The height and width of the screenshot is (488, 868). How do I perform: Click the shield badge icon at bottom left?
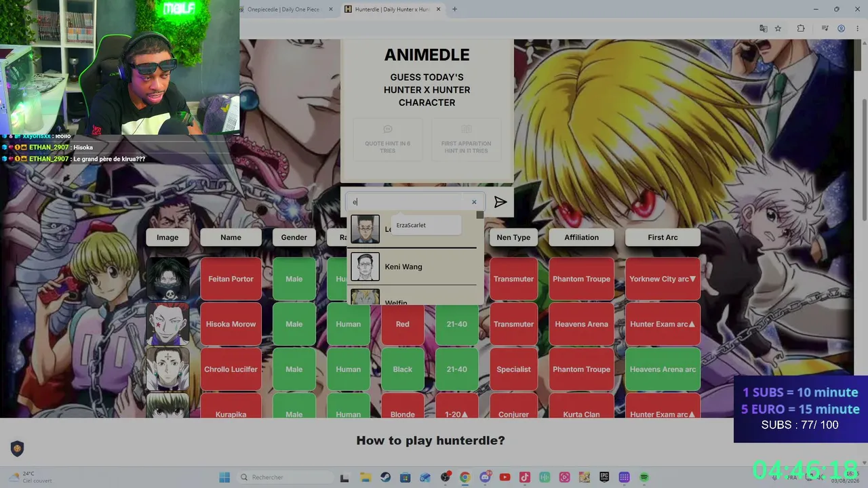17,448
